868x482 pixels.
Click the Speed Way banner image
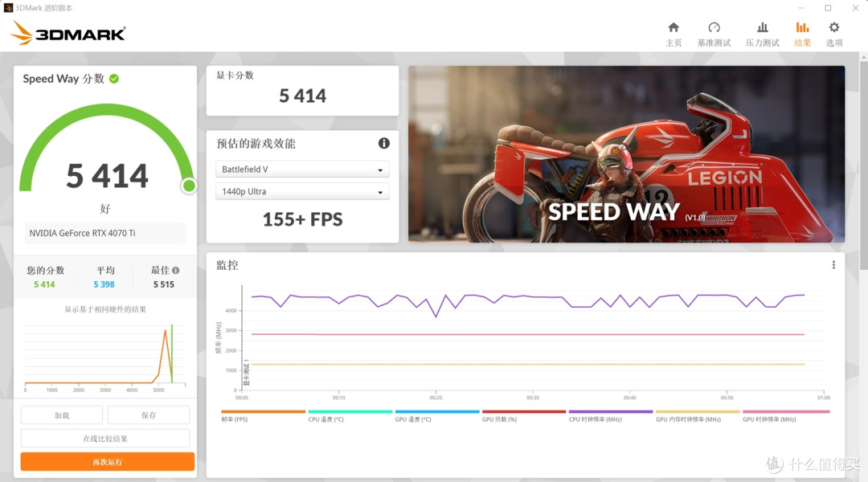[x=627, y=154]
